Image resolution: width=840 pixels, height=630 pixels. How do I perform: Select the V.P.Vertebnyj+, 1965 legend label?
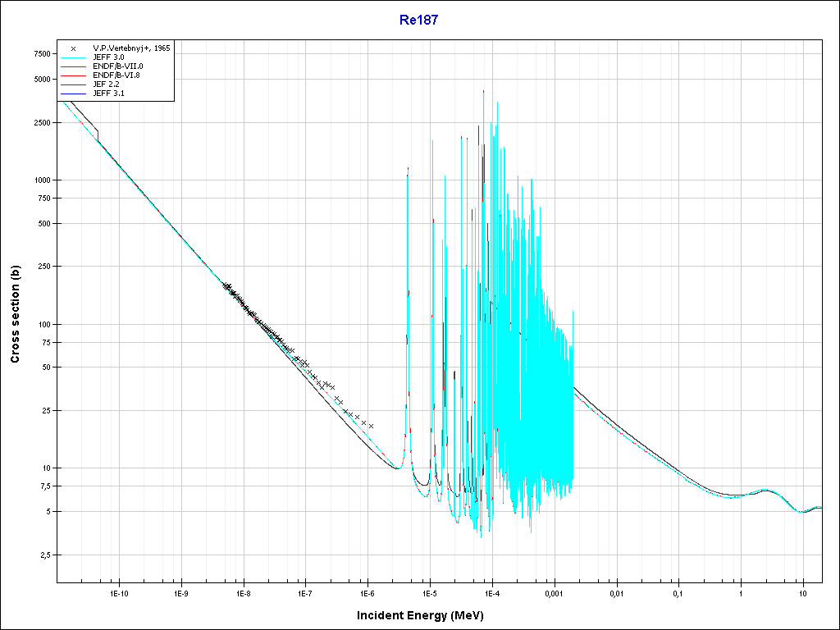131,48
